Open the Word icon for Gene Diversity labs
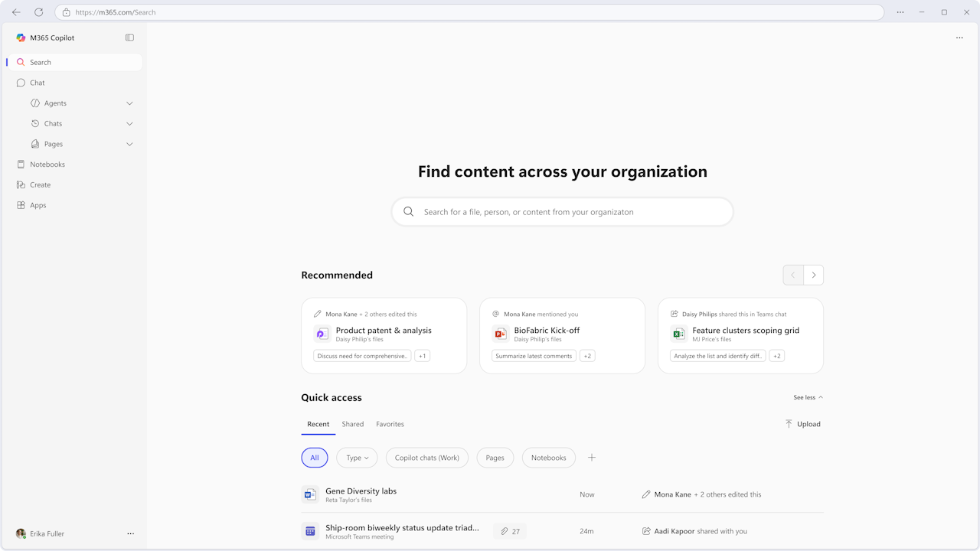The width and height of the screenshot is (980, 551). (x=310, y=494)
